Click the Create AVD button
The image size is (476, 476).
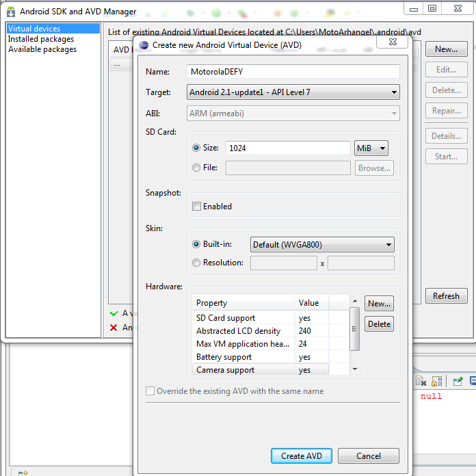[x=302, y=456]
